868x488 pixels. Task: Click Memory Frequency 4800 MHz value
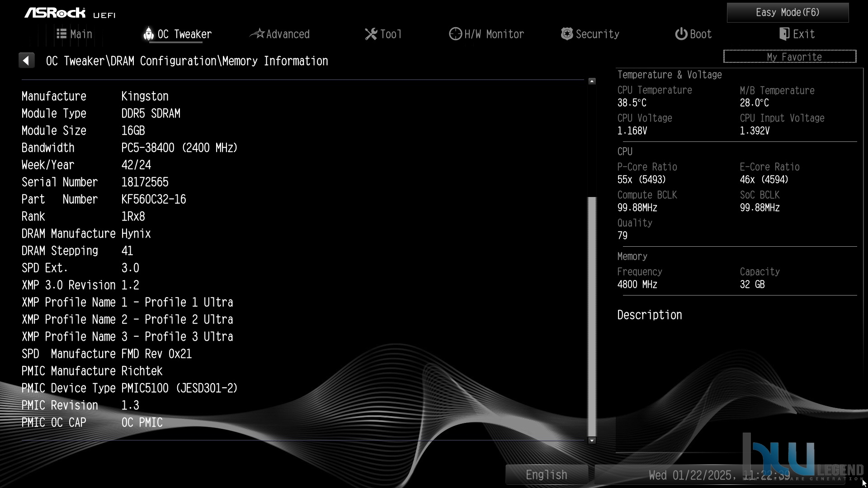[637, 285]
